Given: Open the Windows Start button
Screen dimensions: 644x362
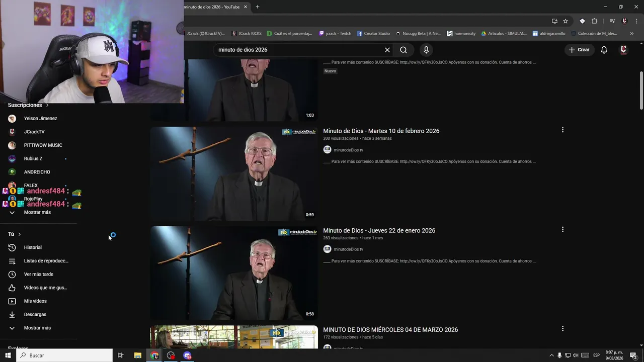Looking at the screenshot, I should coord(8,355).
